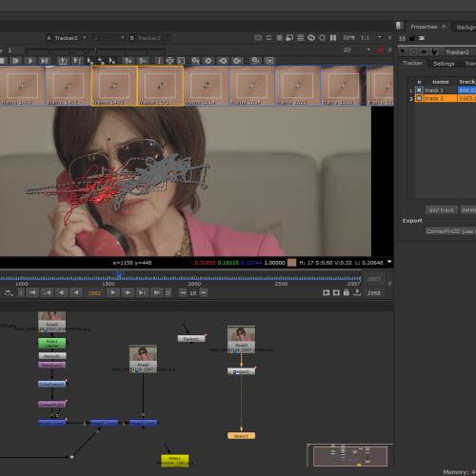Screen dimensions: 476x476
Task: Click the node graph mini-map navigator
Action: (x=350, y=456)
